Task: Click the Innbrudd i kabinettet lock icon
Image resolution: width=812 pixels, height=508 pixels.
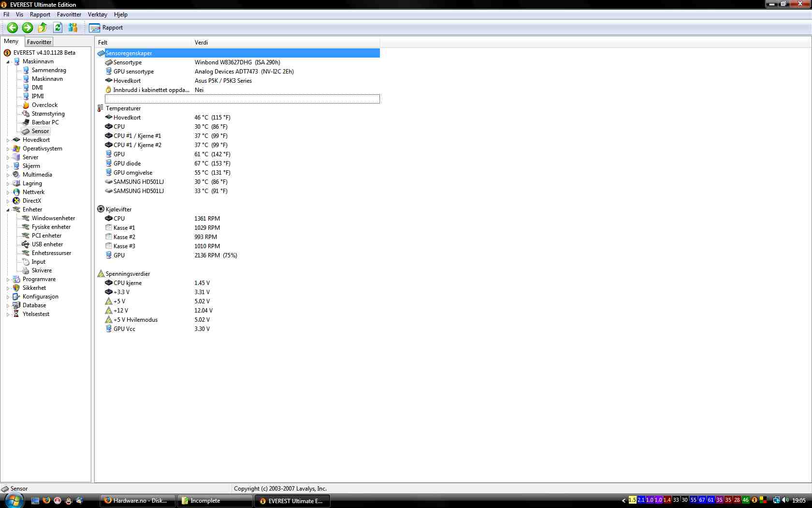Action: pyautogui.click(x=108, y=90)
